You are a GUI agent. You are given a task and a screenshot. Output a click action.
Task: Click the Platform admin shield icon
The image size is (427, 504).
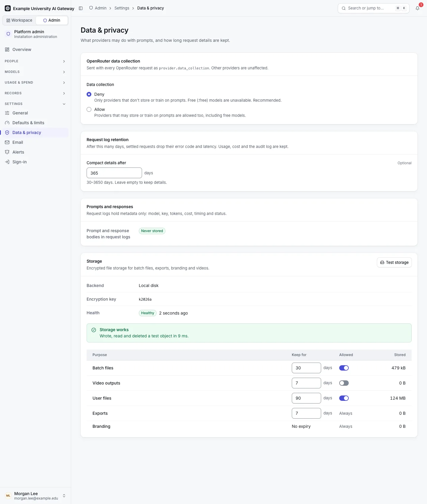tap(8, 34)
